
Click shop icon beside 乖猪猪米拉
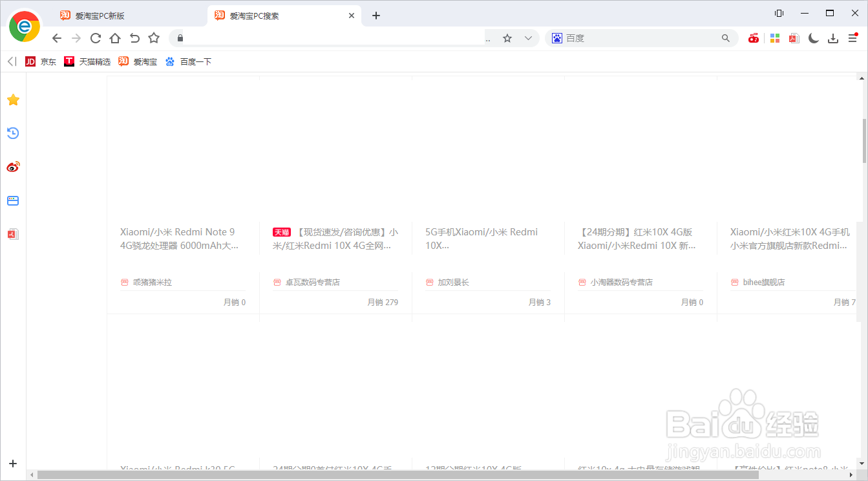coord(125,283)
